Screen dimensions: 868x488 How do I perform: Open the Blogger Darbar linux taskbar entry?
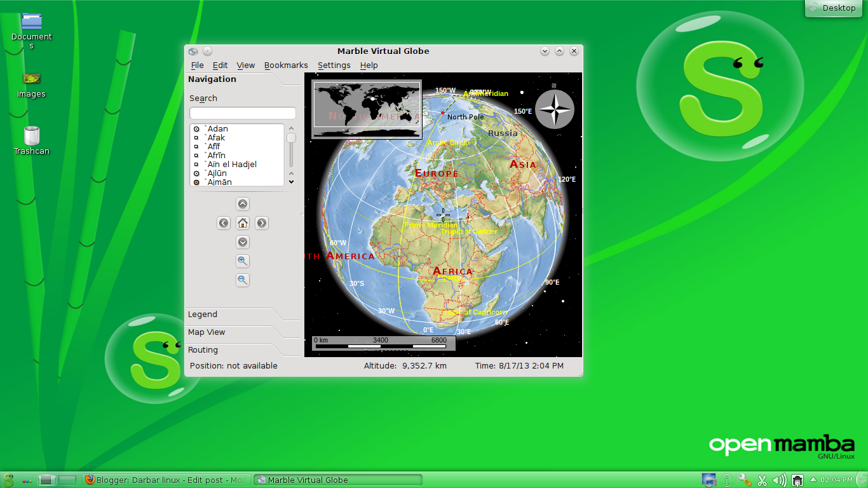165,480
